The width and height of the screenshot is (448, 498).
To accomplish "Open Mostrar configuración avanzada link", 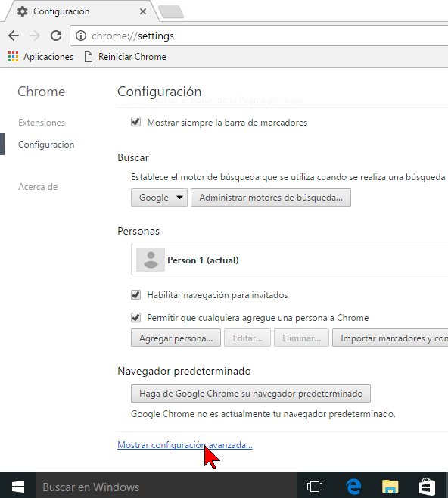I will (x=185, y=445).
